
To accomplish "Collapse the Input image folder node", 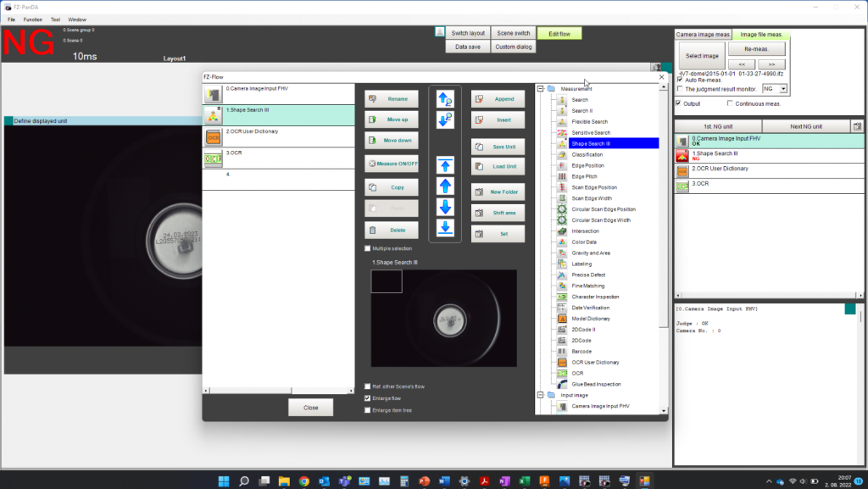I will point(540,395).
